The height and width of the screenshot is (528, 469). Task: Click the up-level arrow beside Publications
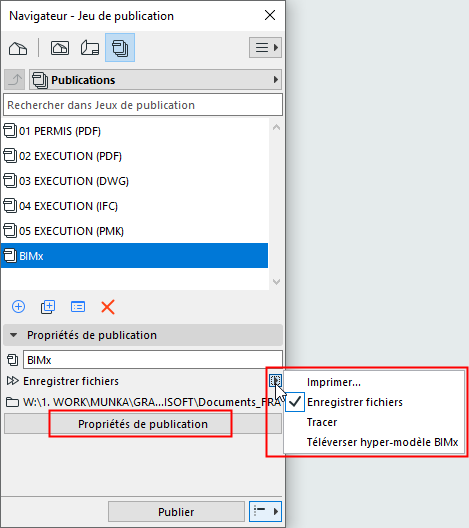(x=14, y=80)
